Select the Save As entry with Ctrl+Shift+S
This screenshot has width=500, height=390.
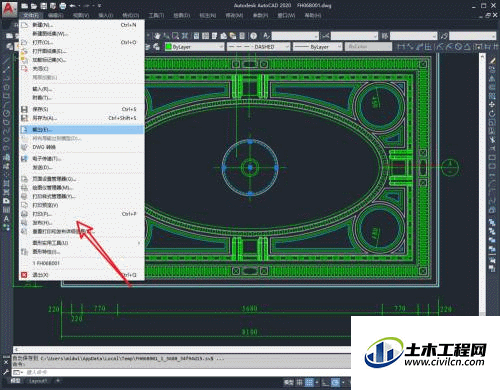click(x=82, y=118)
